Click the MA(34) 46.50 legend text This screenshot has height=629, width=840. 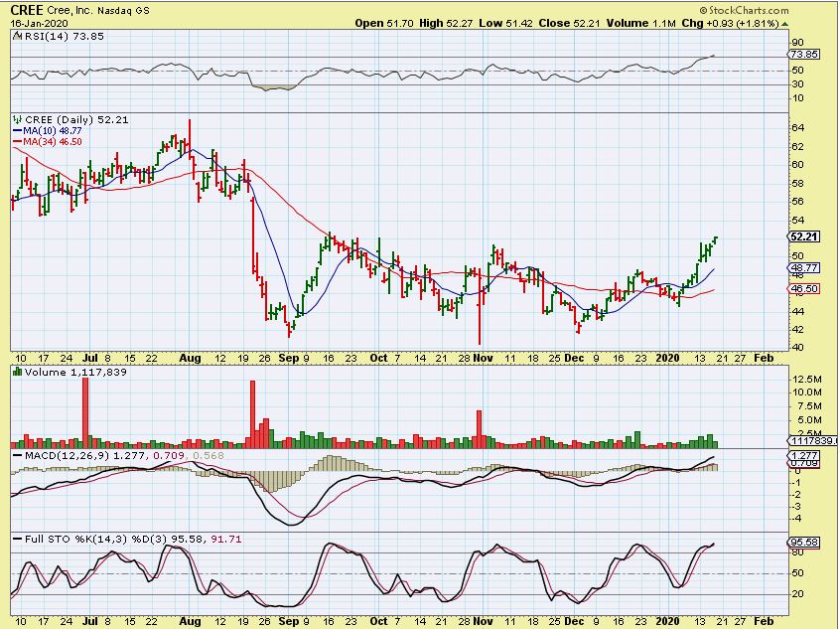click(53, 141)
